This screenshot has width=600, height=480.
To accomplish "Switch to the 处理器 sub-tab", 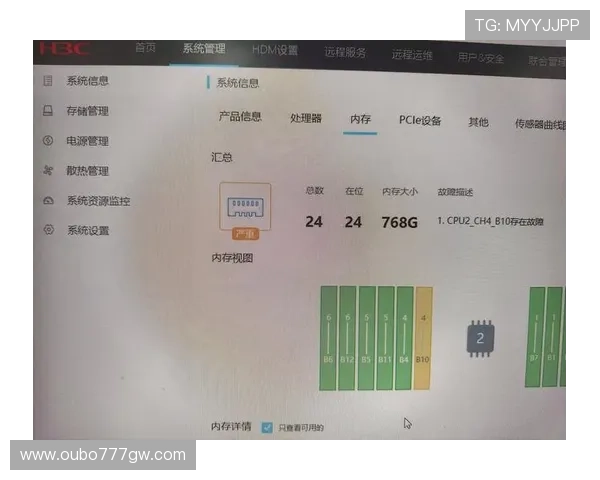I will point(306,118).
